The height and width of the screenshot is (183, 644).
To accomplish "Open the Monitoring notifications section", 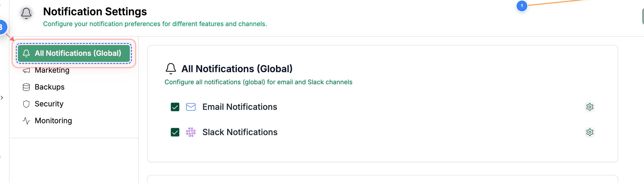I will click(53, 121).
